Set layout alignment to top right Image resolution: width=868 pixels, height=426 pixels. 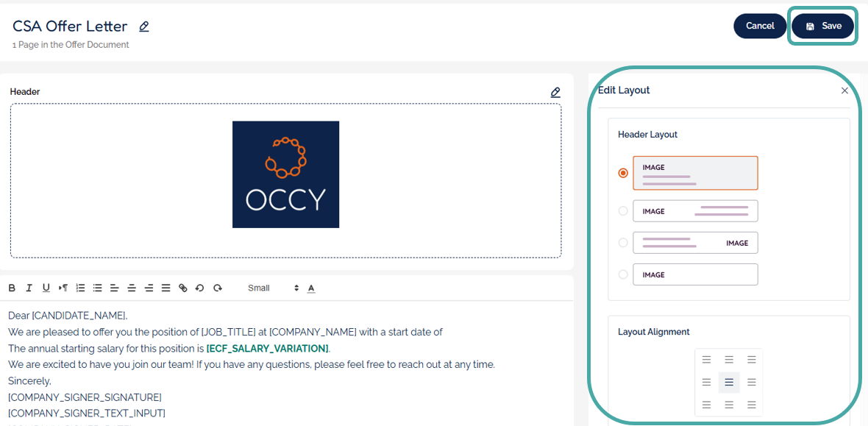pos(751,360)
